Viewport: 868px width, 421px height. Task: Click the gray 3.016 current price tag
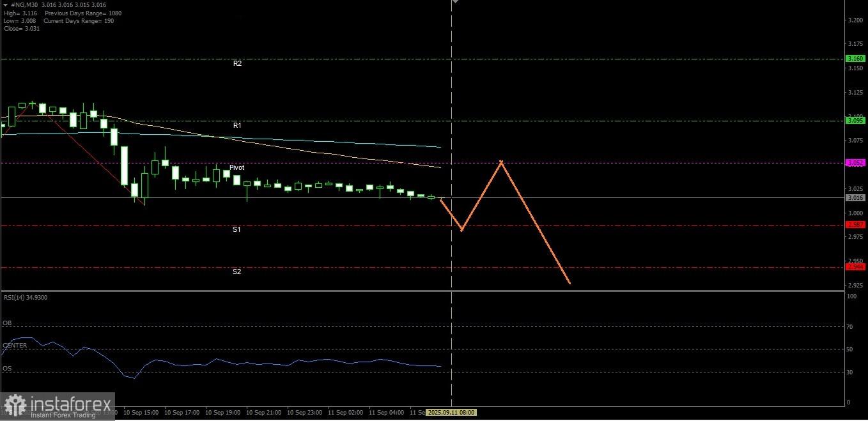pos(855,198)
